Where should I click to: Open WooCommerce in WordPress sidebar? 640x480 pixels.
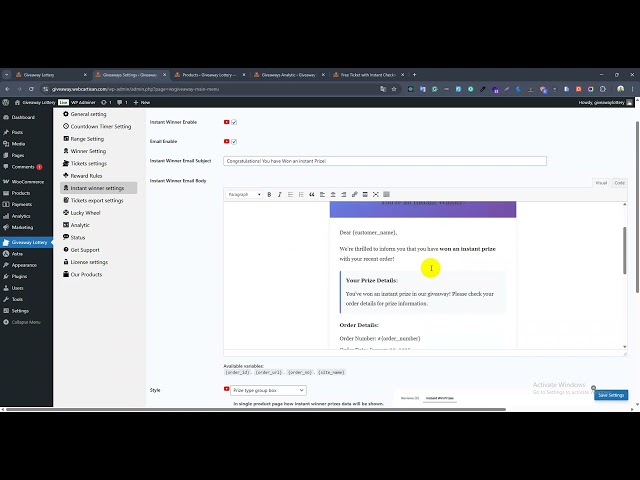(27, 182)
